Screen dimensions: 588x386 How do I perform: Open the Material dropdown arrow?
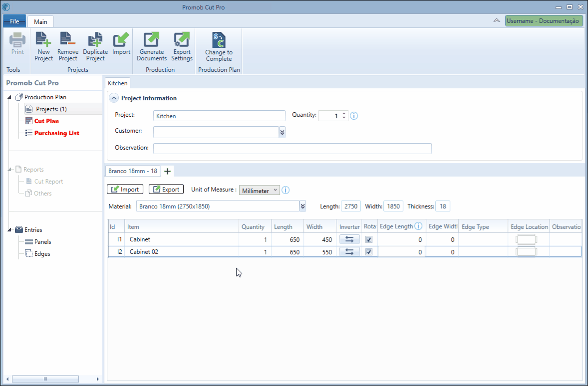pos(302,206)
